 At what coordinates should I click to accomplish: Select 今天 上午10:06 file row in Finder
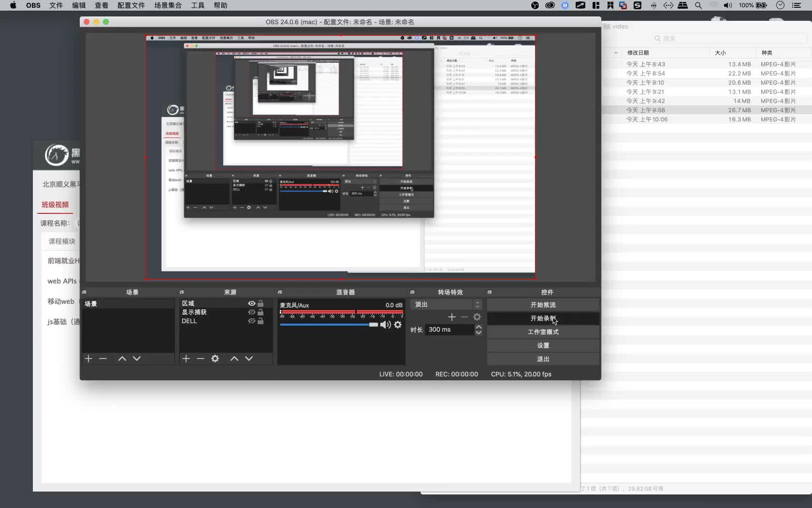pos(707,120)
